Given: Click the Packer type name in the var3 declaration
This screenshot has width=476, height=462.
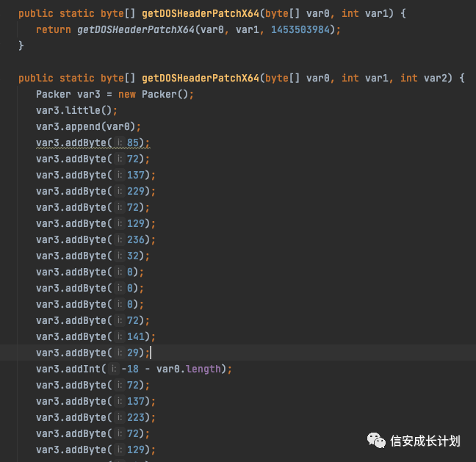Looking at the screenshot, I should (x=54, y=95).
